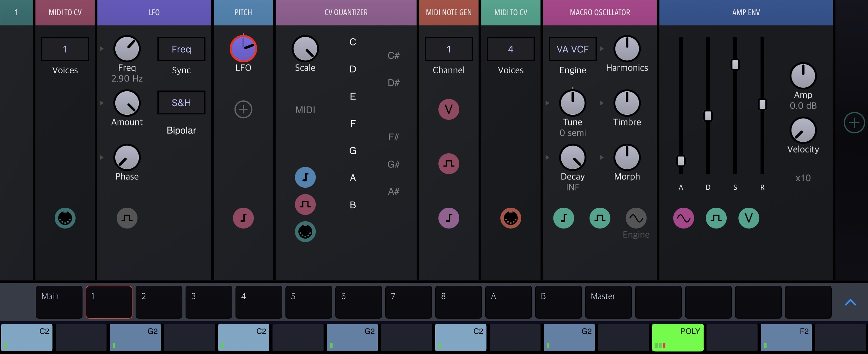Click the gate jack in MIDI NOTE GEN
868x354 pixels.
[449, 164]
